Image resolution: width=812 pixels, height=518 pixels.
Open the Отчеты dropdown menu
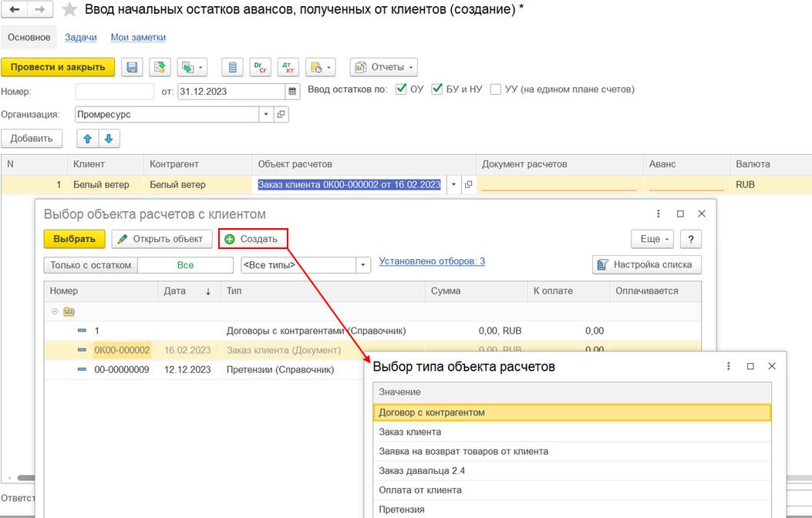click(384, 67)
